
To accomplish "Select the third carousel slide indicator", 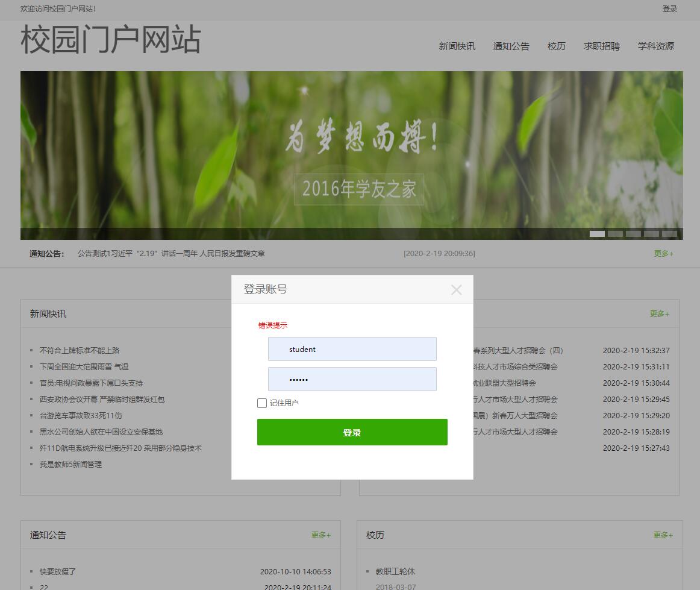I will (x=633, y=233).
